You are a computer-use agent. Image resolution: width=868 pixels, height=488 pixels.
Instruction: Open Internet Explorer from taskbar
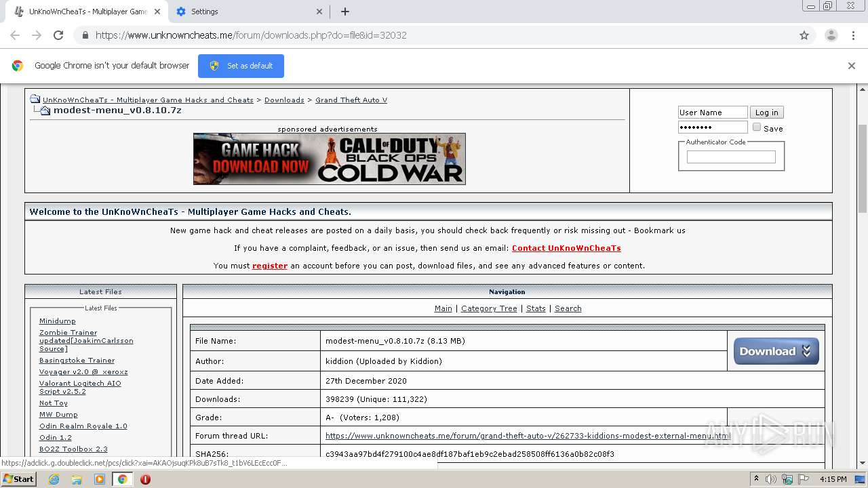pos(54,479)
